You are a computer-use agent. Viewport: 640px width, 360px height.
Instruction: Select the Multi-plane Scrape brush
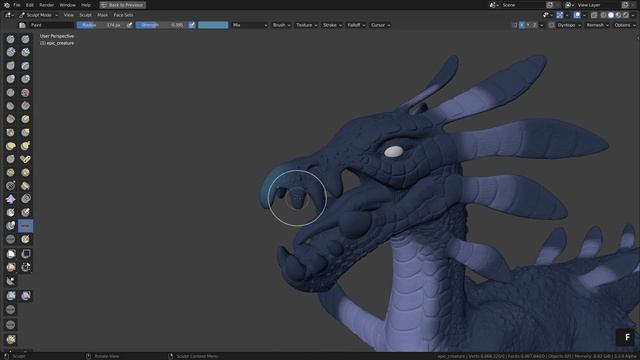coord(25,119)
